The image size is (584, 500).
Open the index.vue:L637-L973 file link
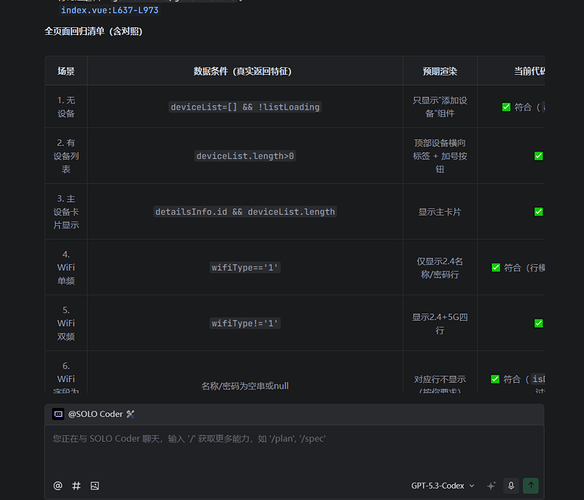[110, 10]
